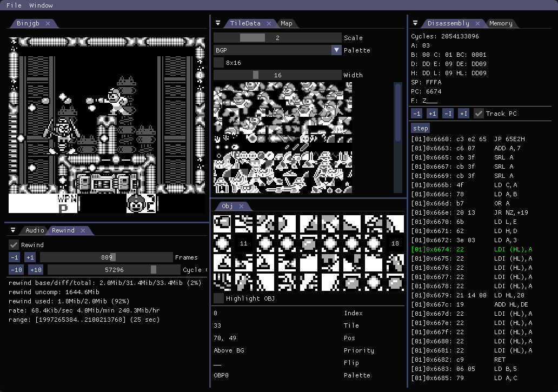558x392 pixels.
Task: Click the -10 Cycle button
Action: pos(16,270)
